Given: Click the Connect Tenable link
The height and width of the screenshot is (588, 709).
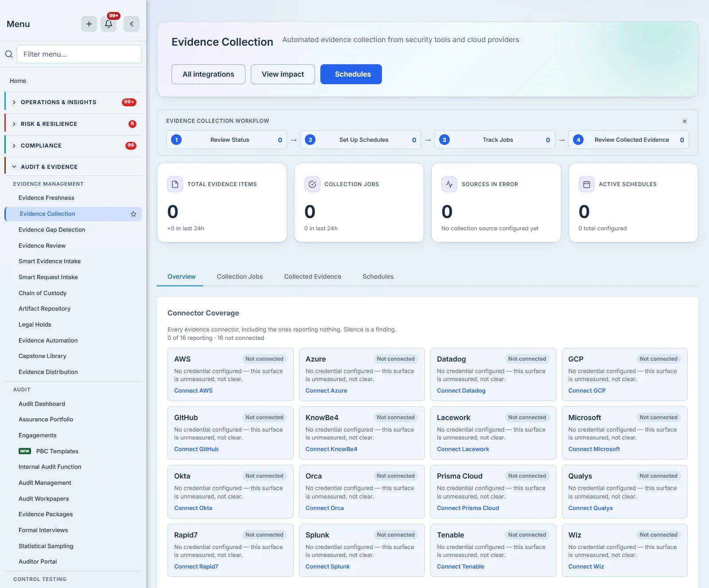Looking at the screenshot, I should 460,567.
